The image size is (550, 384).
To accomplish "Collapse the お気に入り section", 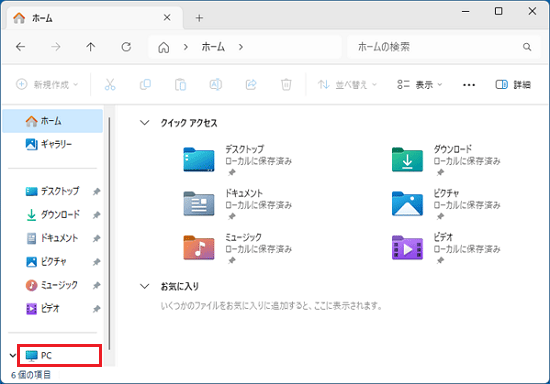I will [145, 286].
